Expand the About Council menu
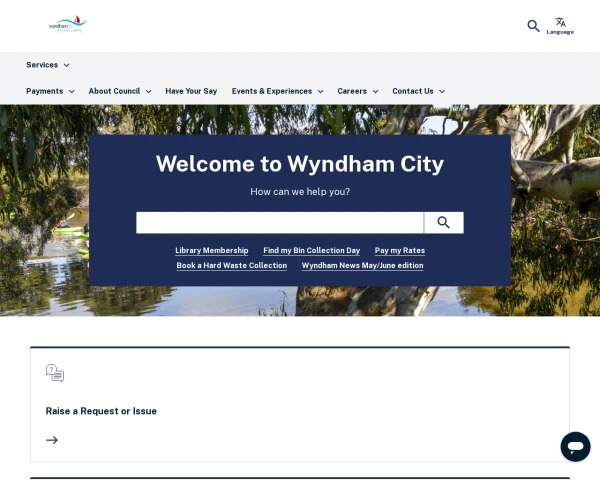The image size is (600, 480). [120, 91]
